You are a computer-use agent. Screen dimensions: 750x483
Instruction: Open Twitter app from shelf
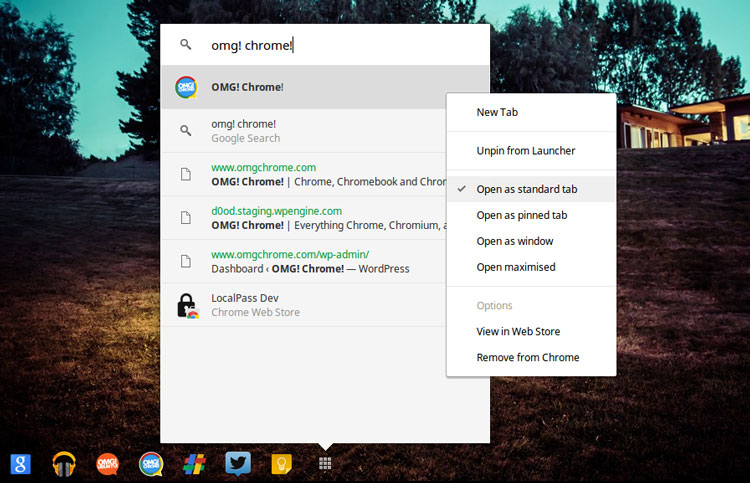click(x=238, y=463)
